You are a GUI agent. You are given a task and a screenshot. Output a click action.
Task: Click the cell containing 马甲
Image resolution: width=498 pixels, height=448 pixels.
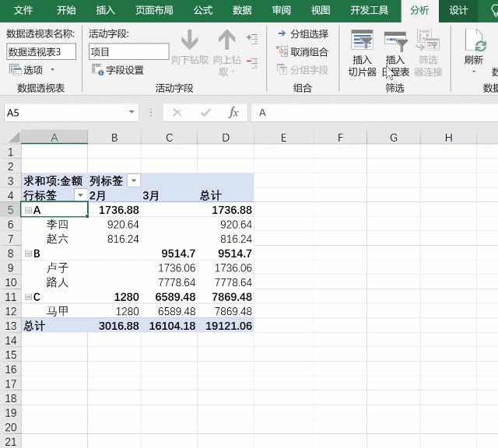point(54,311)
